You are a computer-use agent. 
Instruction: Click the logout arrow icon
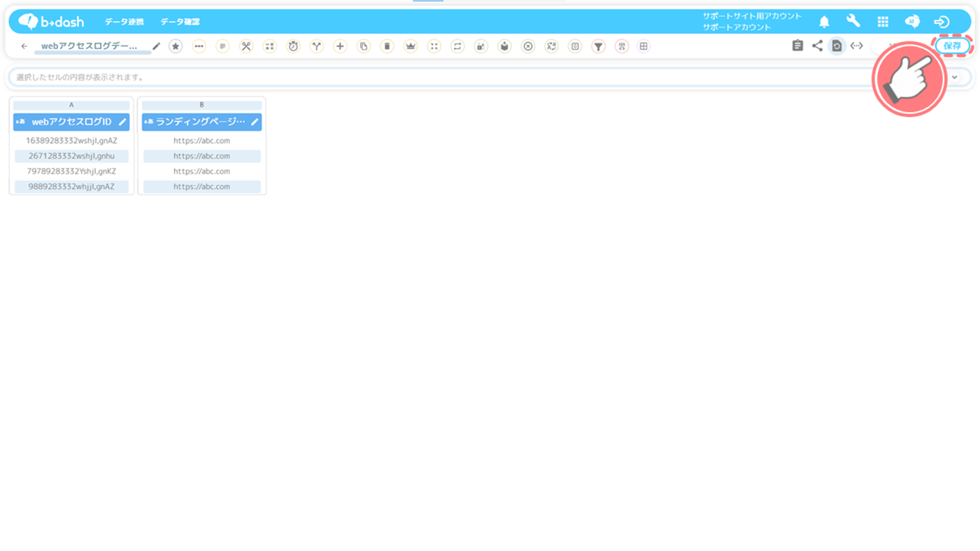click(x=942, y=22)
